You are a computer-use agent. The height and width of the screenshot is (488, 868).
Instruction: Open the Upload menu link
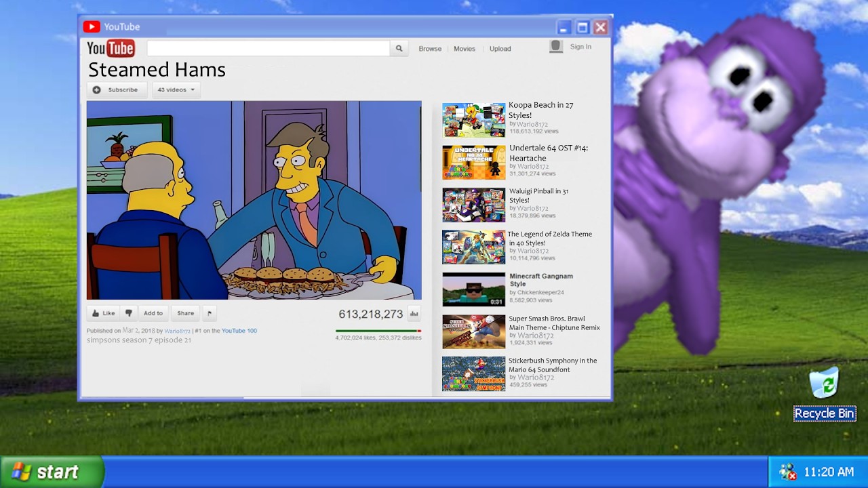click(500, 49)
